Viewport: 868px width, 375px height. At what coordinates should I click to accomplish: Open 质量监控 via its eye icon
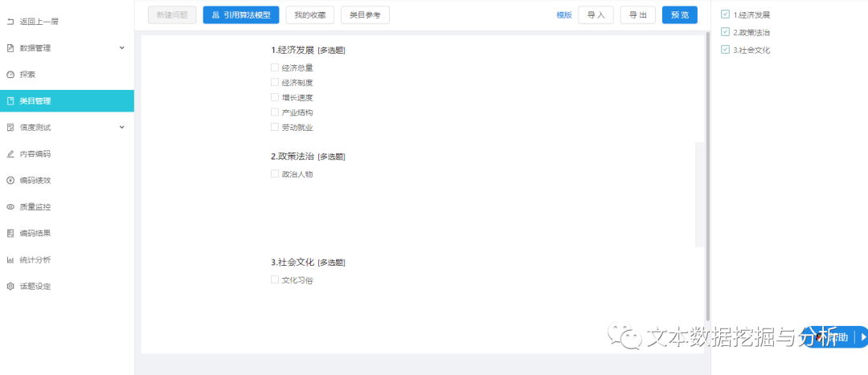10,207
